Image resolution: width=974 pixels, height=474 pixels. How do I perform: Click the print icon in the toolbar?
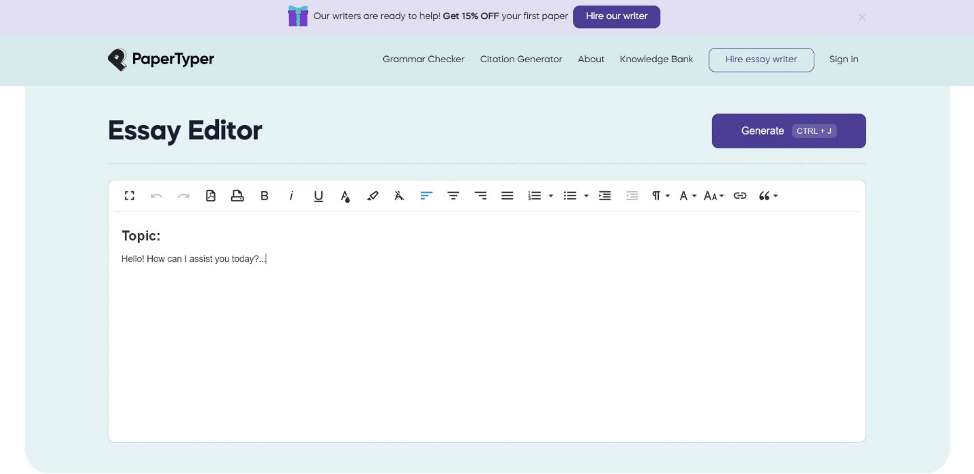[237, 196]
